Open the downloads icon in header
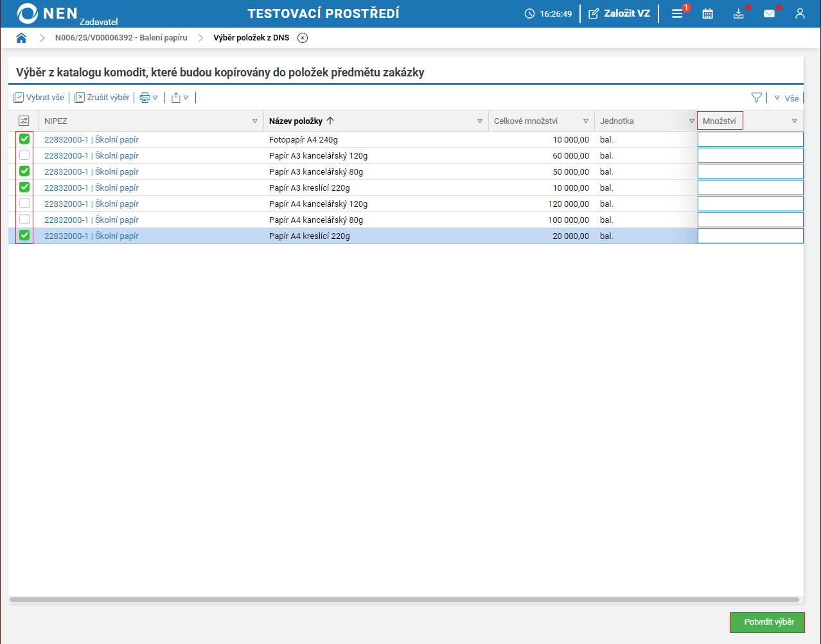 [738, 13]
